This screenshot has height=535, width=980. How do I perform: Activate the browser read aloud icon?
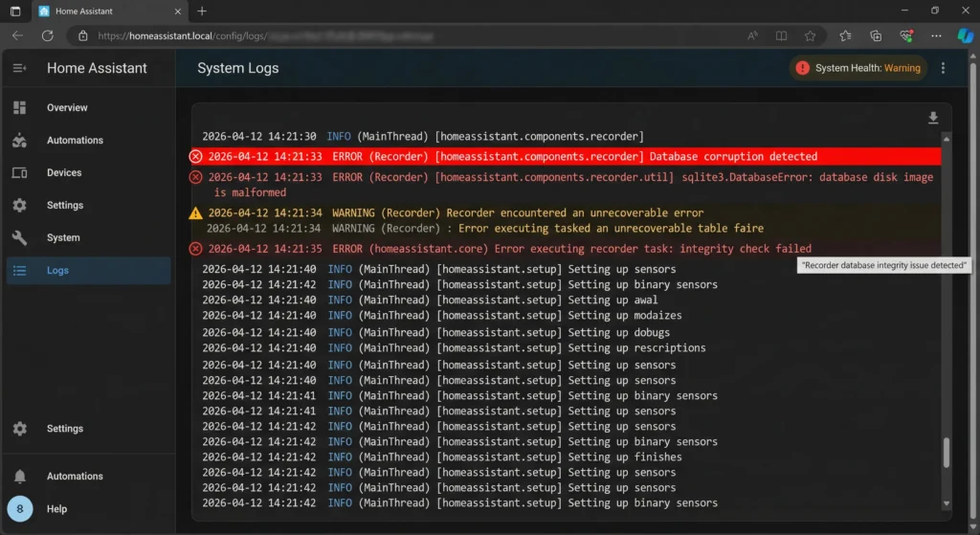(x=752, y=35)
